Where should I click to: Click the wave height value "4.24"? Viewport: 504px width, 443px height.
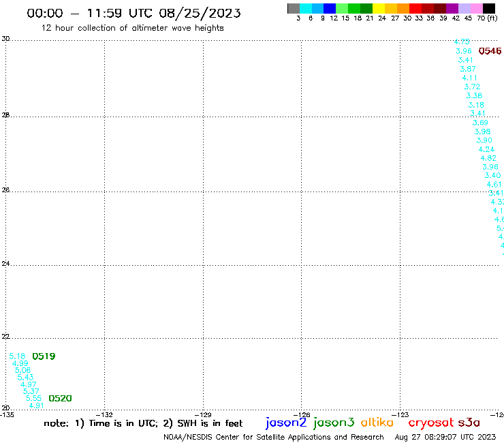point(486,149)
